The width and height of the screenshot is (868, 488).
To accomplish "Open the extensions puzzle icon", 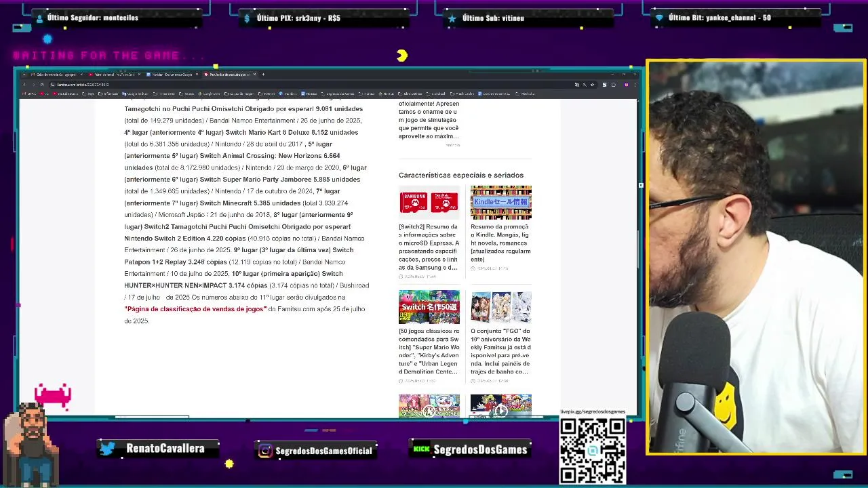I will [x=613, y=85].
